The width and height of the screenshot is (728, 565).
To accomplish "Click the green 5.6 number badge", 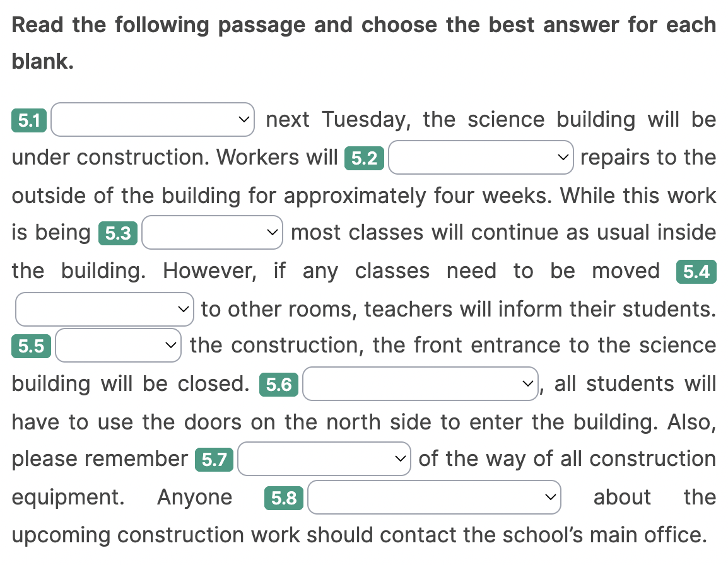I will coord(279,384).
